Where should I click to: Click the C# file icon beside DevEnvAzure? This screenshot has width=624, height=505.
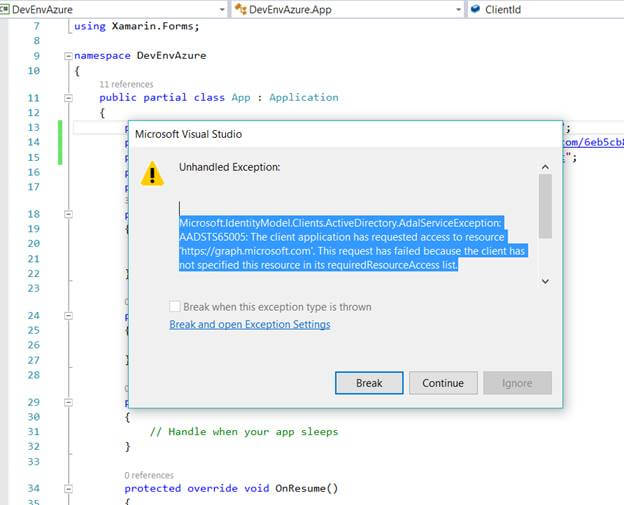pos(4,9)
